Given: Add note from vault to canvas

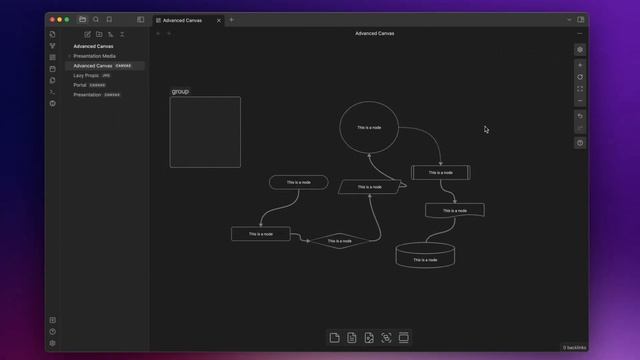Looking at the screenshot, I should click(351, 338).
